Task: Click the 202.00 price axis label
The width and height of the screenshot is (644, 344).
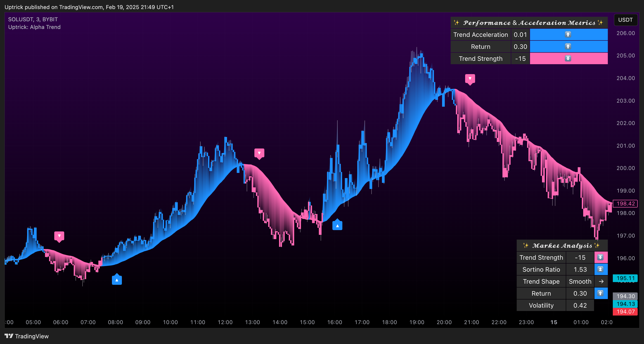Action: pyautogui.click(x=625, y=123)
